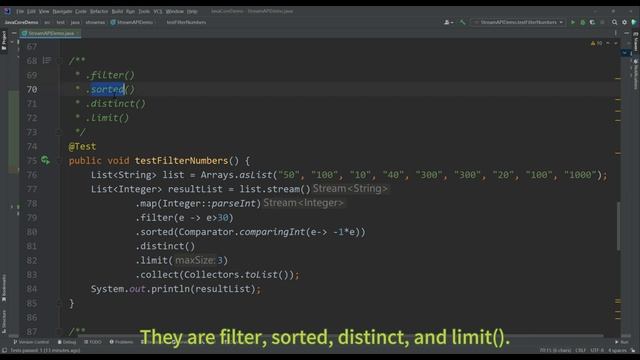Open the TODO tool window tab
Viewport: 640px width, 360px height.
point(93,342)
